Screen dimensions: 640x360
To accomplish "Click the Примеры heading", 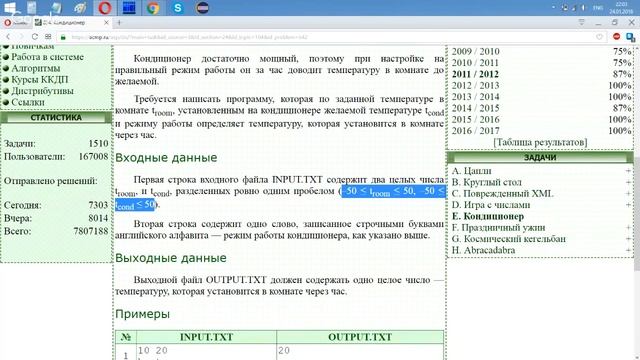I will click(x=142, y=314).
